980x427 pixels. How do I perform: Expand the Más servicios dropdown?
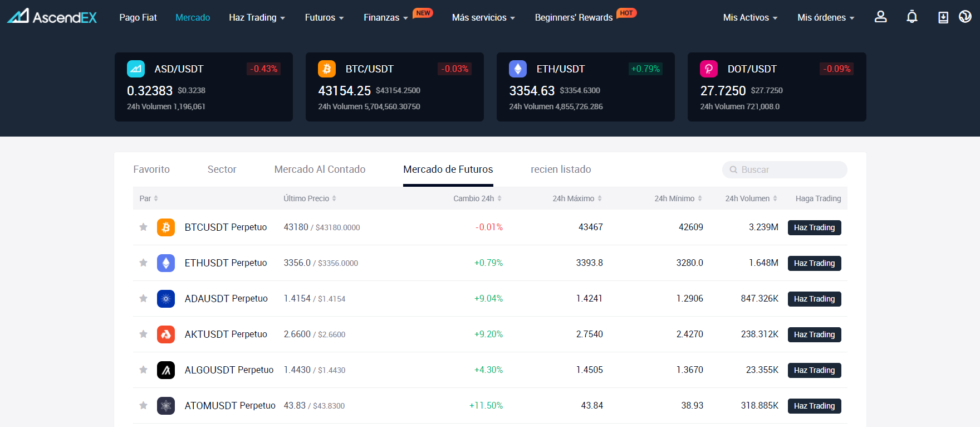(483, 18)
